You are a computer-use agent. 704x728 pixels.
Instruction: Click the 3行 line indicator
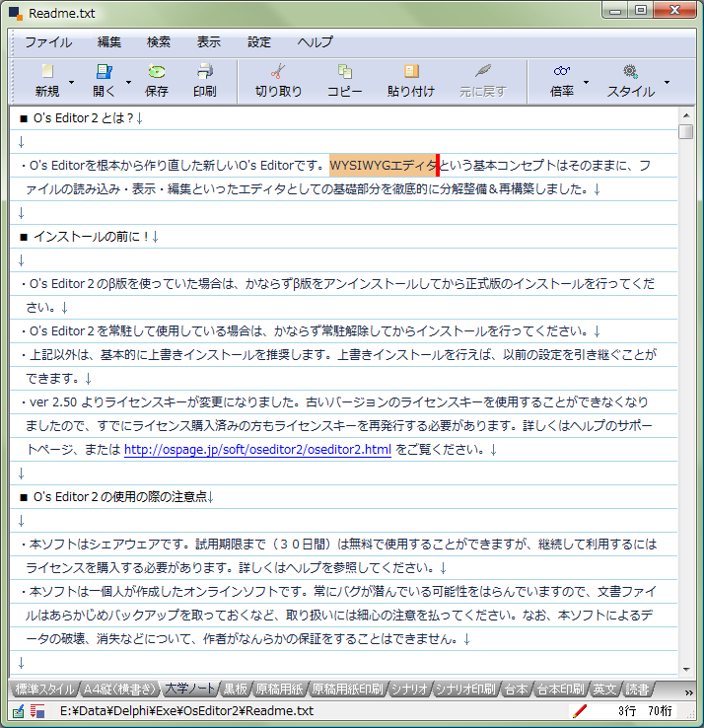pyautogui.click(x=627, y=711)
